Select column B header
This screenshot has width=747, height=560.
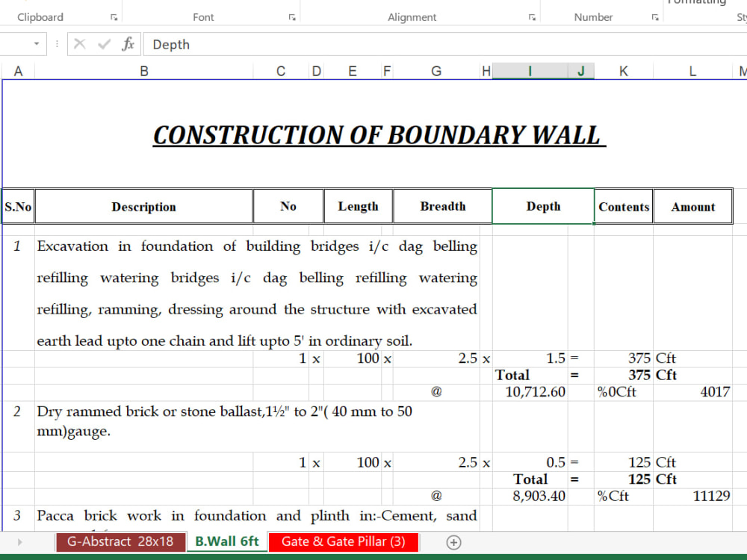[x=144, y=72]
